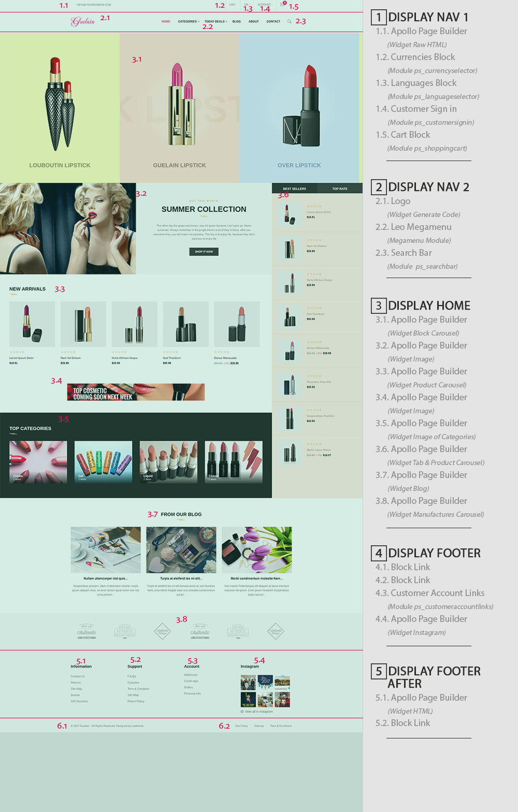Open the Casual category tile
The image size is (518, 812).
click(234, 462)
